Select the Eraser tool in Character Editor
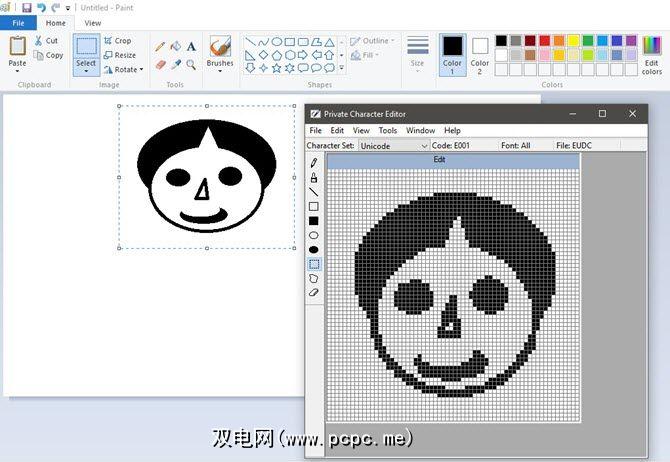670x462 pixels. (x=314, y=293)
